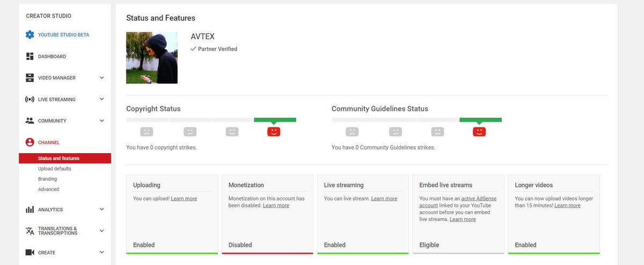Click the Eligible status in Embed live streams card

429,245
